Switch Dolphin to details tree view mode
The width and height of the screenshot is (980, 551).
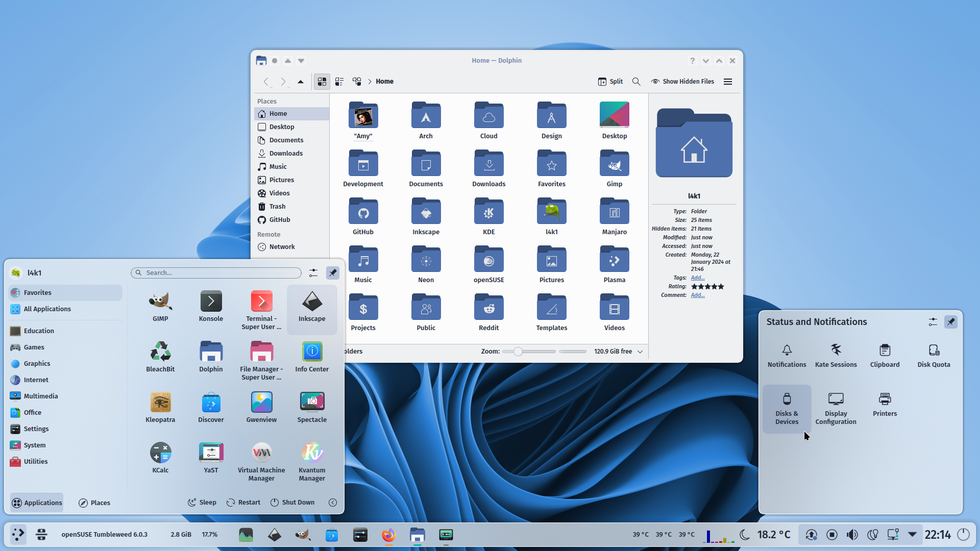tap(357, 81)
